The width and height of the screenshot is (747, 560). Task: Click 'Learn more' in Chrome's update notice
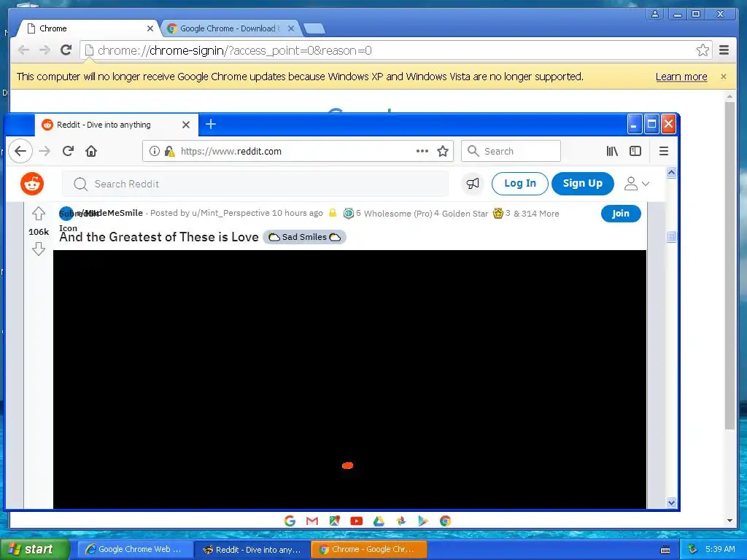tap(681, 77)
